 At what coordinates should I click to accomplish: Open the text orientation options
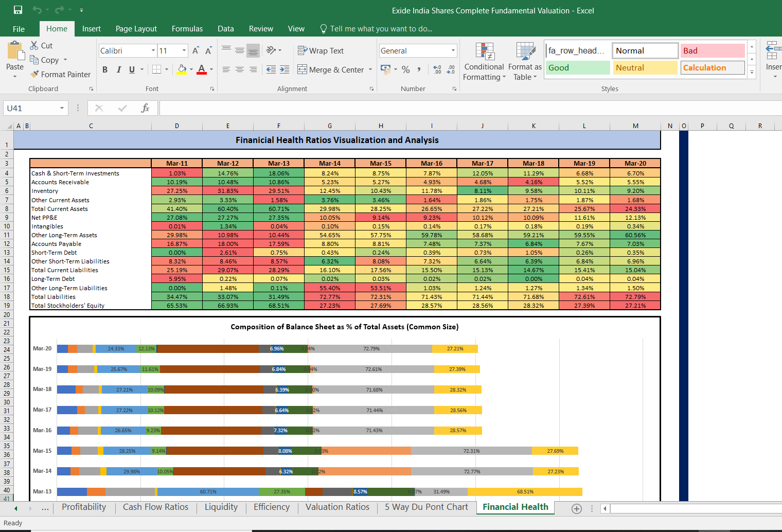click(x=274, y=50)
